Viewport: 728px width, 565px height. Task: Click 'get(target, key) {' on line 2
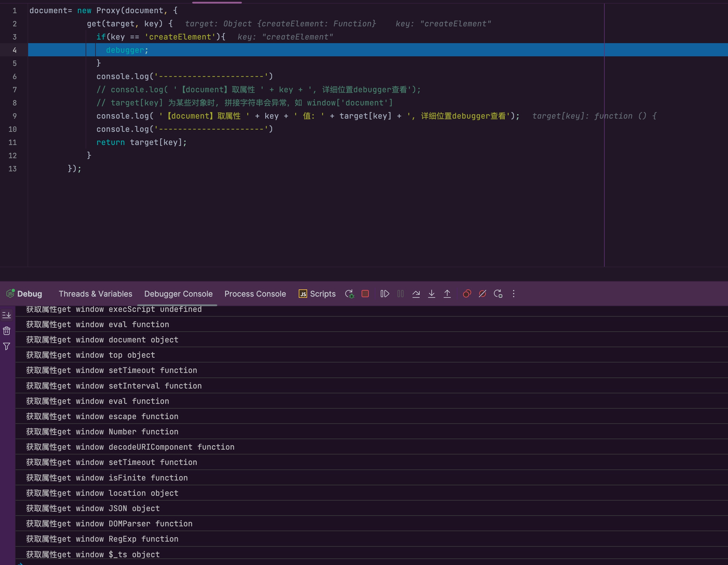[x=130, y=24]
